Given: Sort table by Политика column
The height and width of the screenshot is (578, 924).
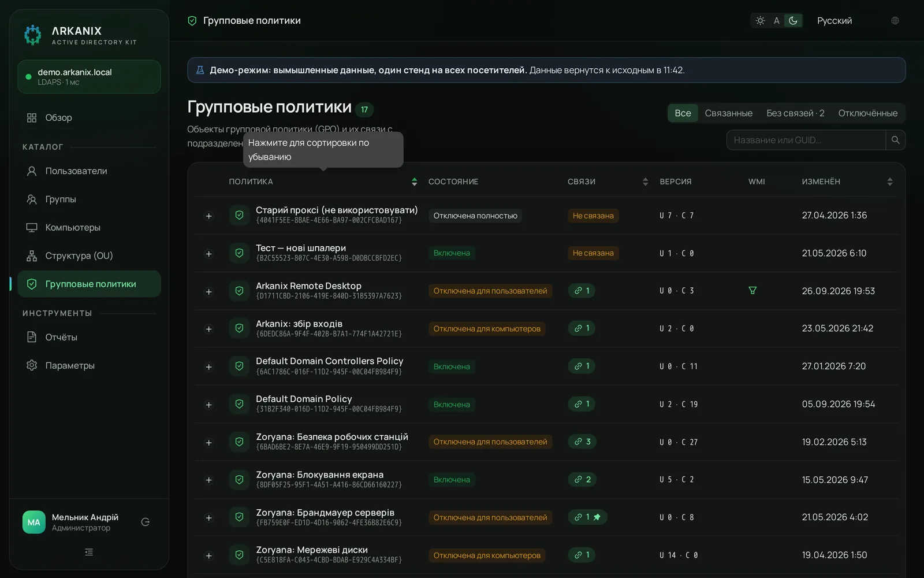Looking at the screenshot, I should [x=323, y=182].
